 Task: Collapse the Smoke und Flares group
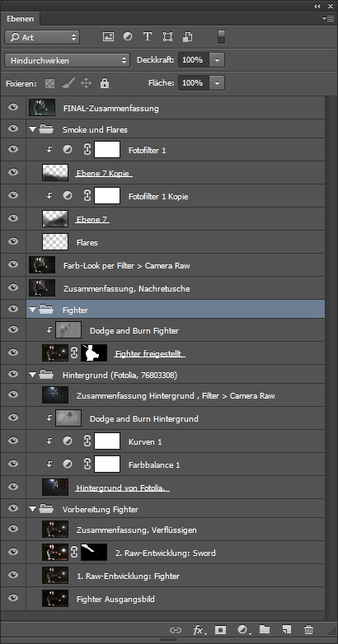pos(33,129)
